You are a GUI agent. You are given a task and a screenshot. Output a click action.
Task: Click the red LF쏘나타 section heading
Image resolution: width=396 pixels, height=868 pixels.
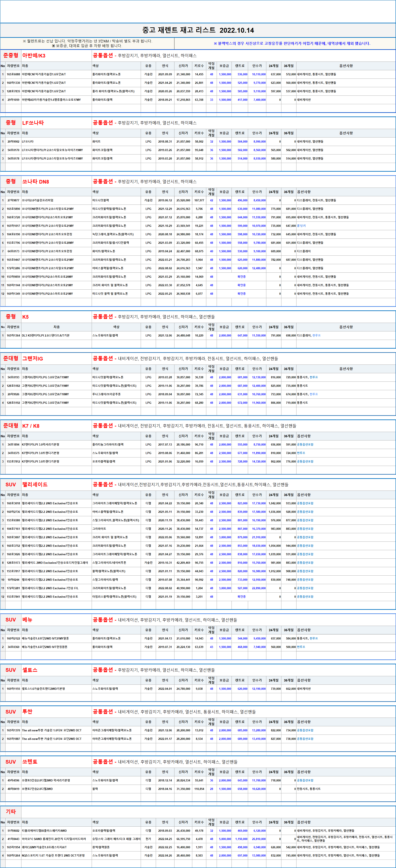[33, 123]
